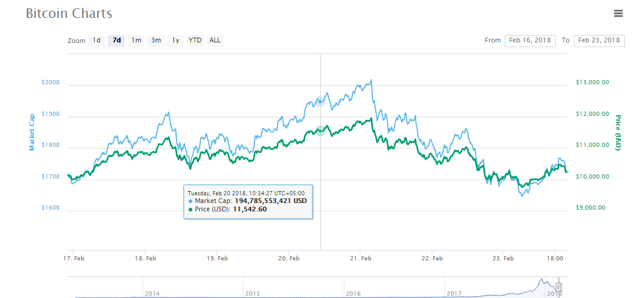Jump to 2014 in the navigator

click(x=153, y=293)
